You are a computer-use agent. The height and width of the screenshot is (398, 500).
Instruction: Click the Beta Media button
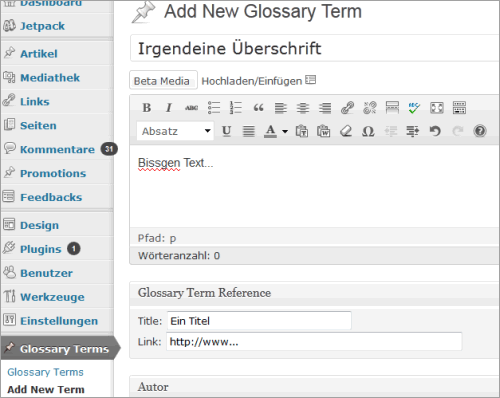(163, 80)
